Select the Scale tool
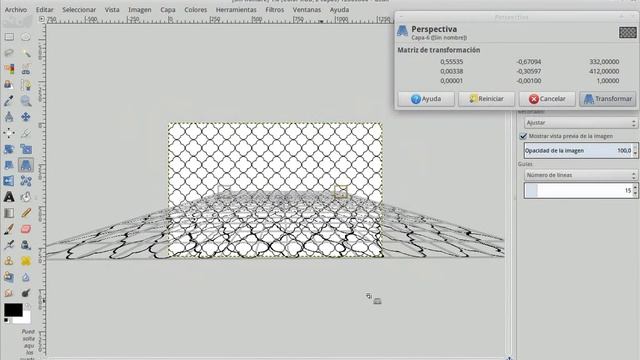Image resolution: width=640 pixels, height=360 pixels. (26, 149)
